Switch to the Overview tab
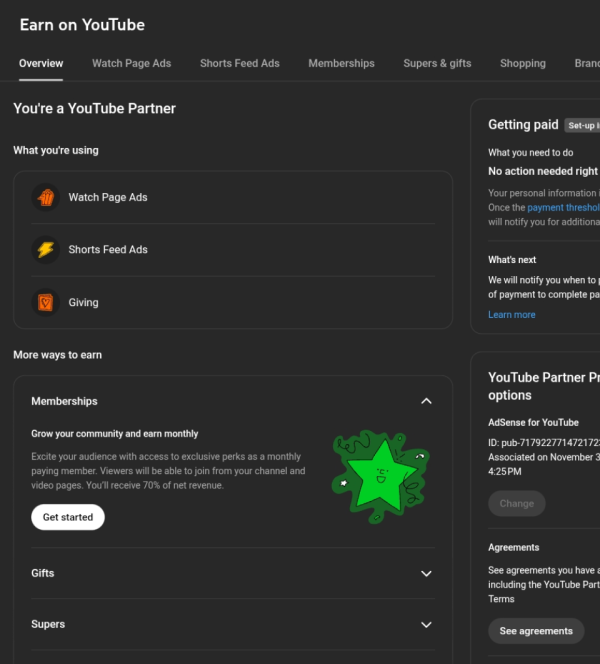The image size is (600, 664). pos(41,63)
